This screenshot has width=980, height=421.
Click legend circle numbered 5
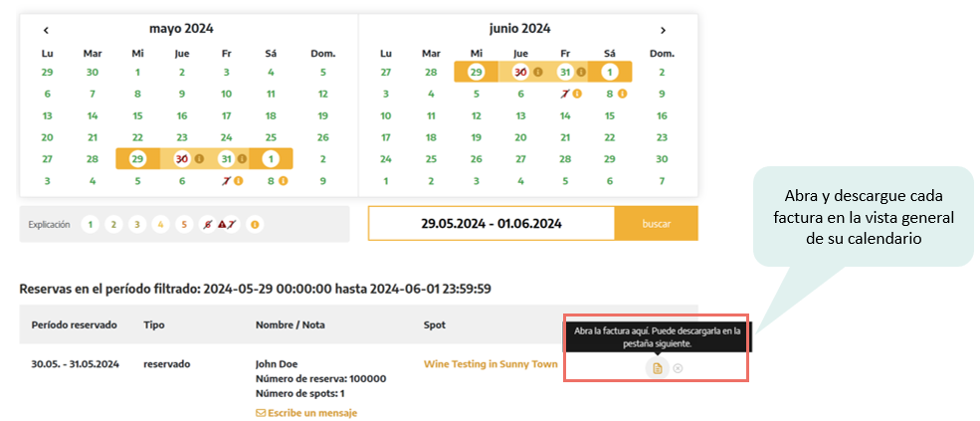point(183,225)
